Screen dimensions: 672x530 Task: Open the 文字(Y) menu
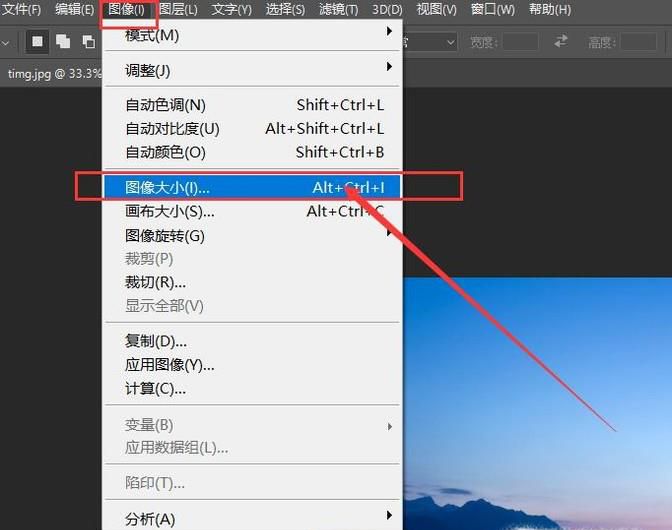tap(231, 9)
